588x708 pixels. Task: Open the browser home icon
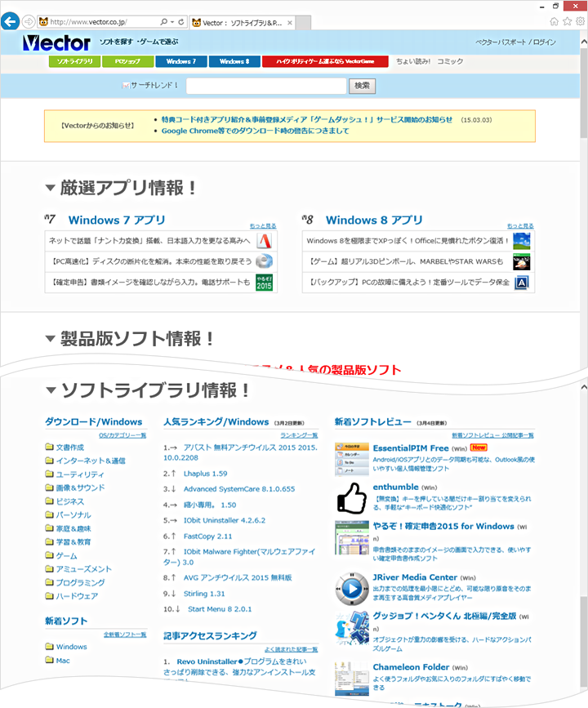(x=555, y=21)
